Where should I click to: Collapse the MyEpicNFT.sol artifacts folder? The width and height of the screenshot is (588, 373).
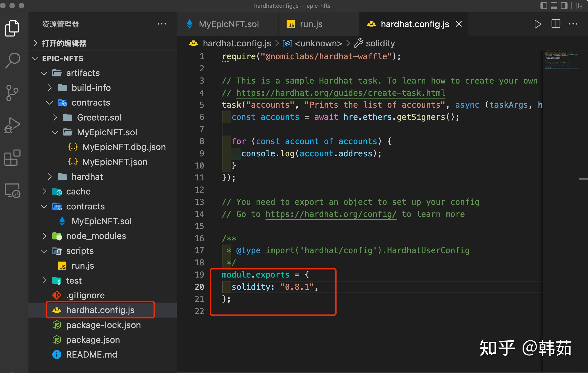point(103,132)
